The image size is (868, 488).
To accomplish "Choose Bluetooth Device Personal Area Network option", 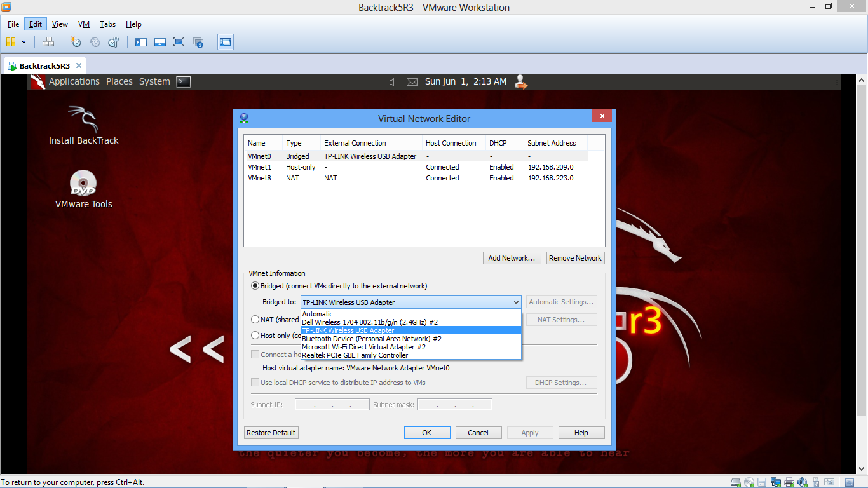I will coord(411,339).
